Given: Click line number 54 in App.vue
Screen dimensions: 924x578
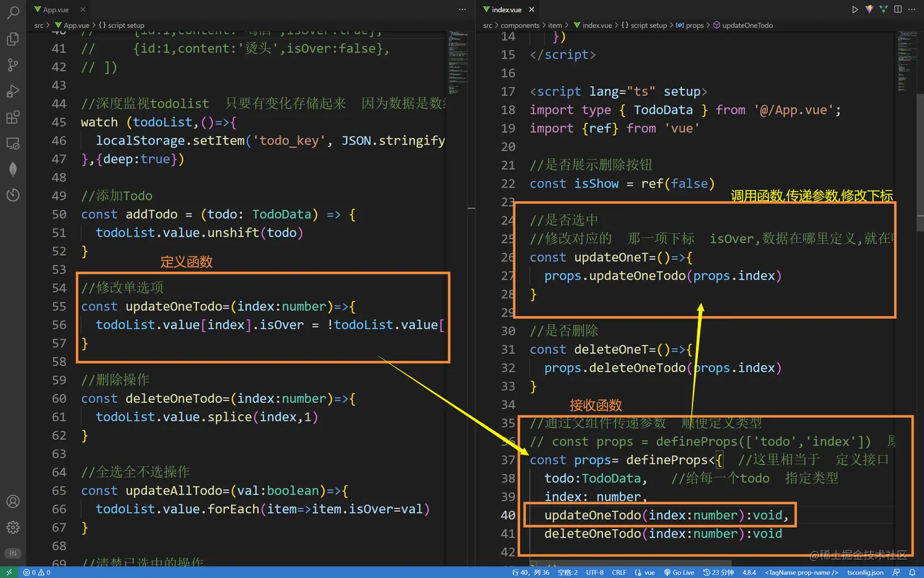Looking at the screenshot, I should (59, 288).
